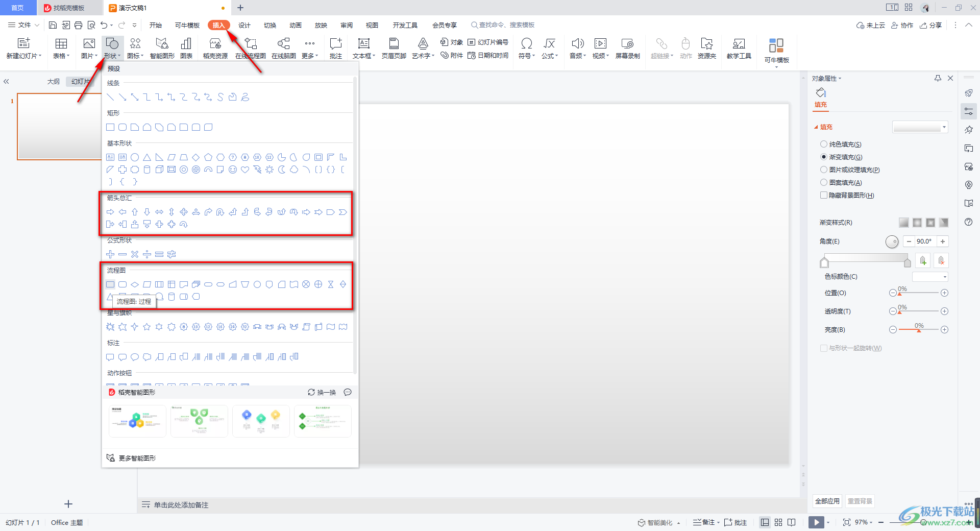Select the plus shape under 公式形状

[110, 254]
